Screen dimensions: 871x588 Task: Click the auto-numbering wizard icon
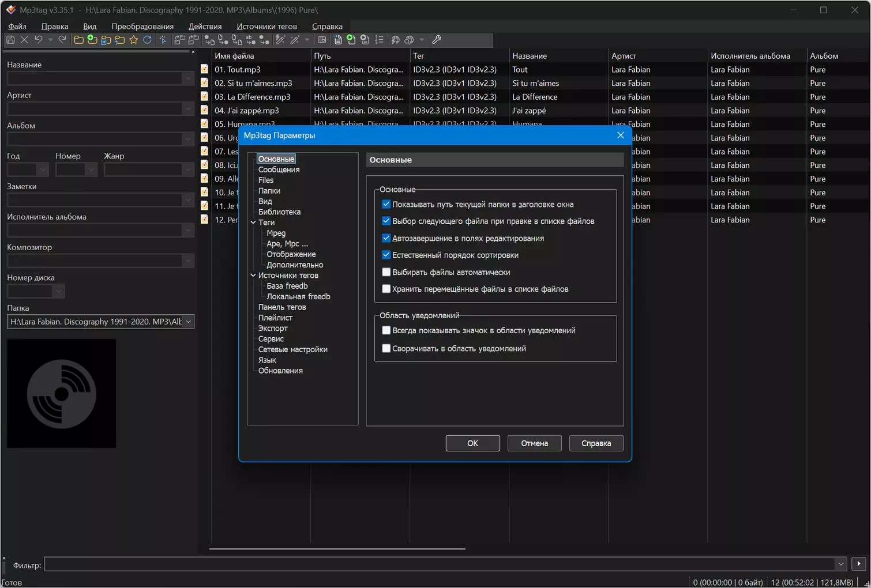pyautogui.click(x=380, y=40)
